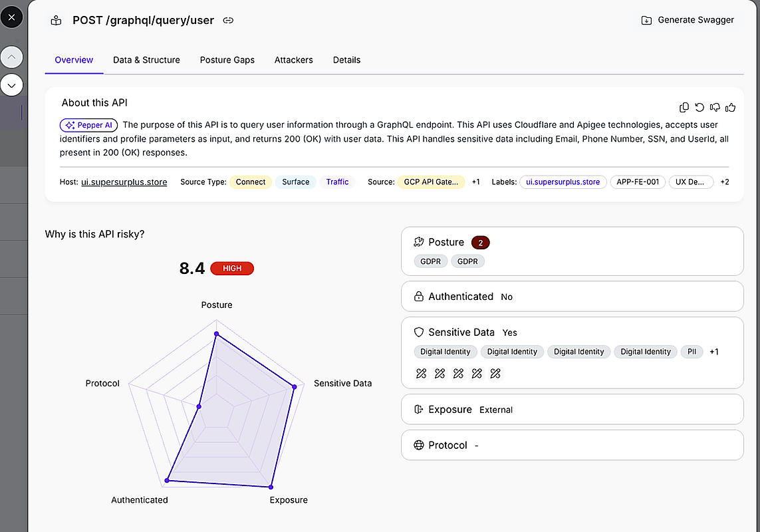Image resolution: width=760 pixels, height=532 pixels.
Task: Copy the AI-generated API description
Action: [684, 107]
